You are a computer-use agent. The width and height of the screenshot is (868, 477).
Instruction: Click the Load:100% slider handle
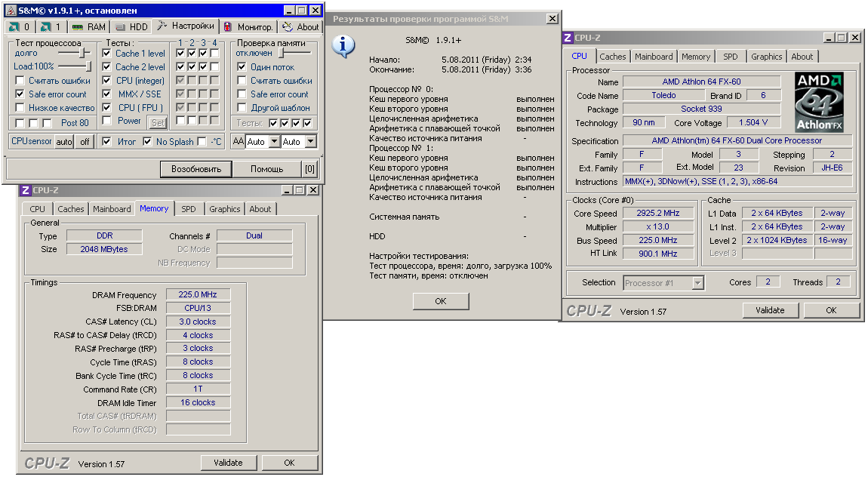click(x=88, y=66)
